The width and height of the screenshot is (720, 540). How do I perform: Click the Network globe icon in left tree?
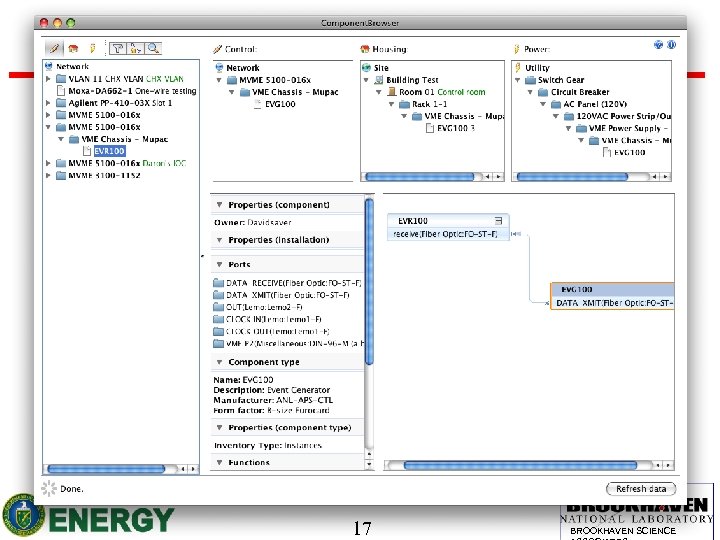coord(49,66)
